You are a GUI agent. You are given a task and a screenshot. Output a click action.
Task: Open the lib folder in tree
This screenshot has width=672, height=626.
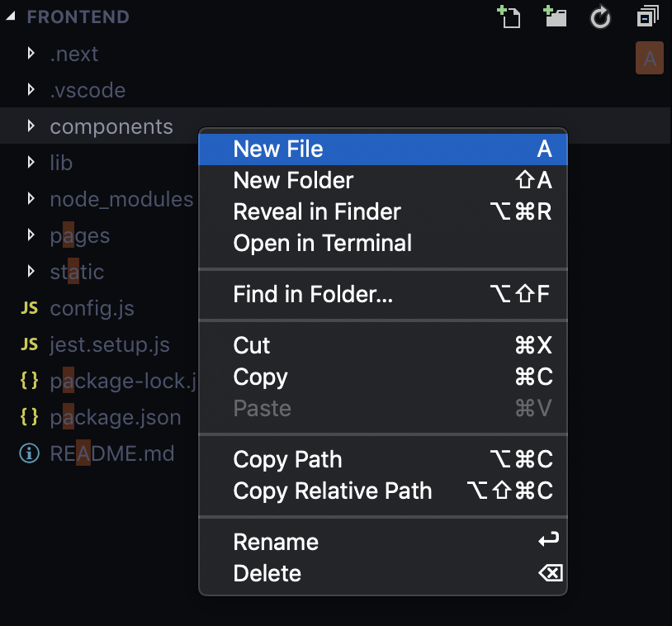61,163
